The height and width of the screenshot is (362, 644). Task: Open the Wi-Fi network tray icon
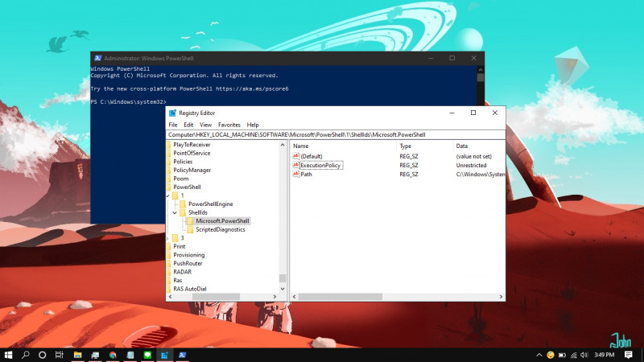pyautogui.click(x=574, y=355)
